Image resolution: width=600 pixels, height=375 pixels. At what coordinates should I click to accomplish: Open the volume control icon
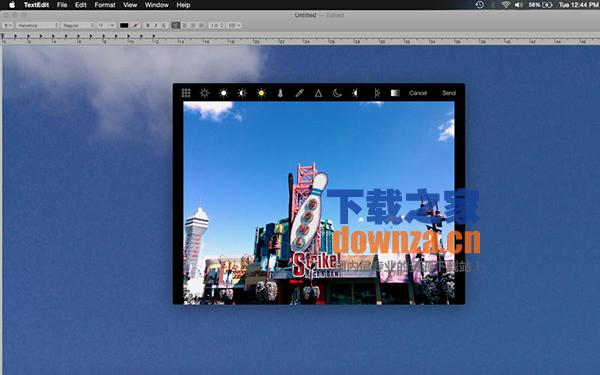518,5
